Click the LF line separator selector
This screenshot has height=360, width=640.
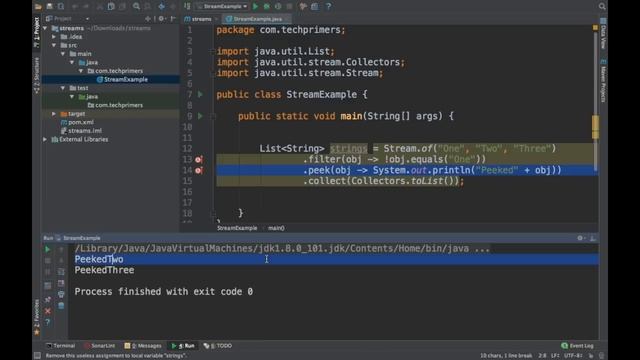[555, 356]
